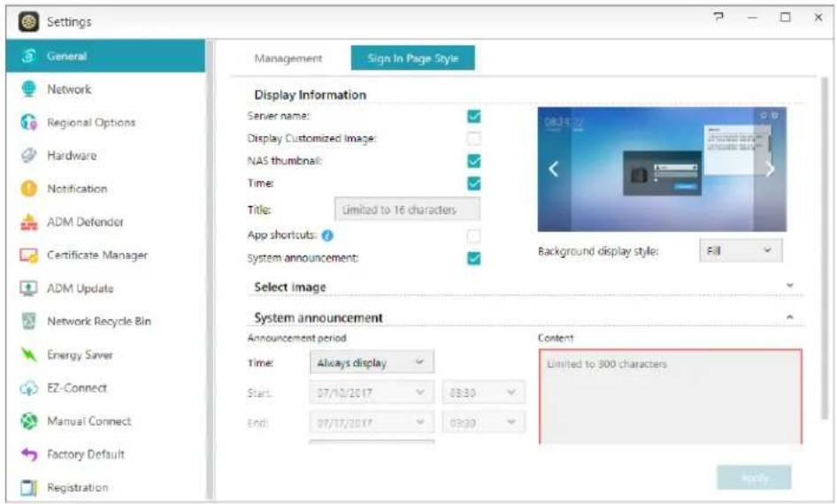Toggle the Time display checkbox
The height and width of the screenshot is (504, 837).
pos(473,183)
